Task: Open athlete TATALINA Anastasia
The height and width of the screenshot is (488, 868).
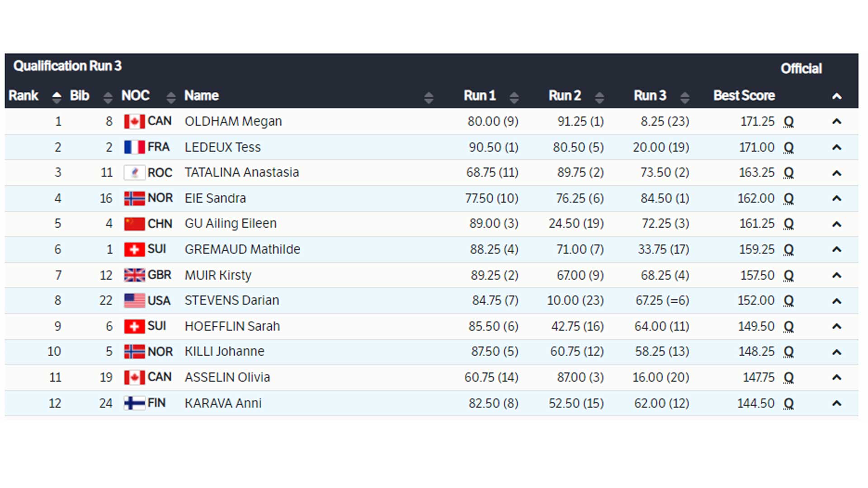Action: (x=241, y=173)
